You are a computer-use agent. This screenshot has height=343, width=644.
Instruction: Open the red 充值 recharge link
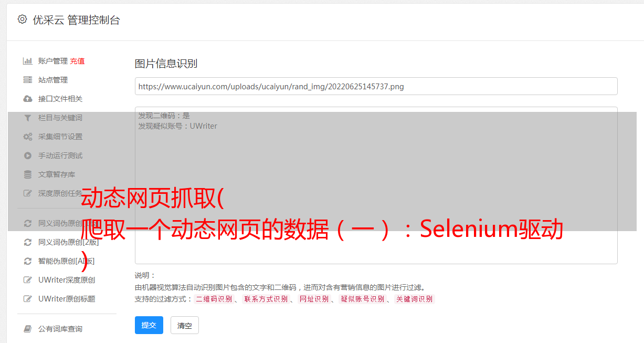[77, 61]
